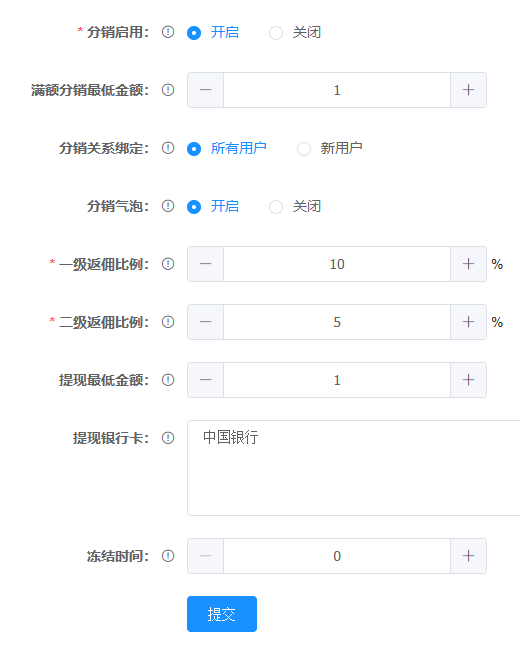Click info icon beside 分销关系绑定
The height and width of the screenshot is (652, 520).
168,148
